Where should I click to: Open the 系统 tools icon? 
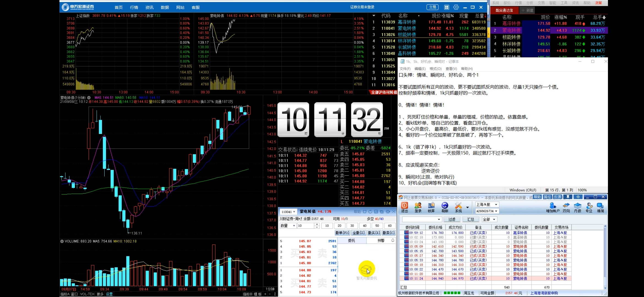(x=458, y=207)
